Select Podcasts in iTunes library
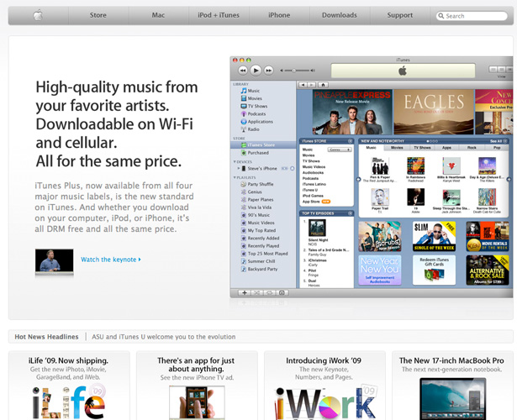This screenshot has height=420, width=517. 253,113
